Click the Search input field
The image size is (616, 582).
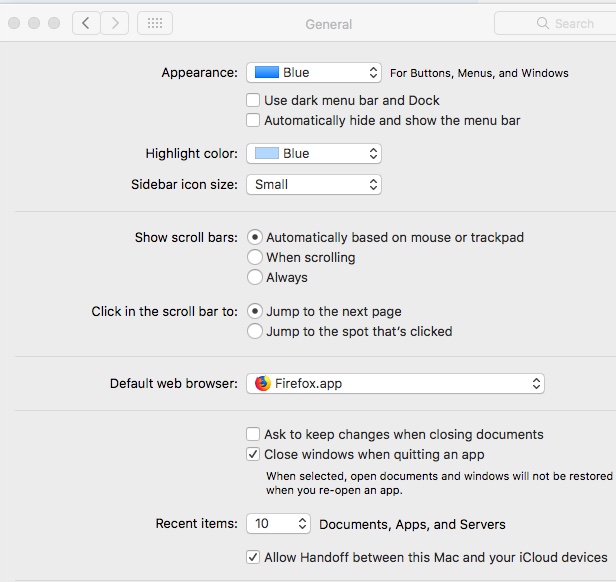click(x=555, y=23)
